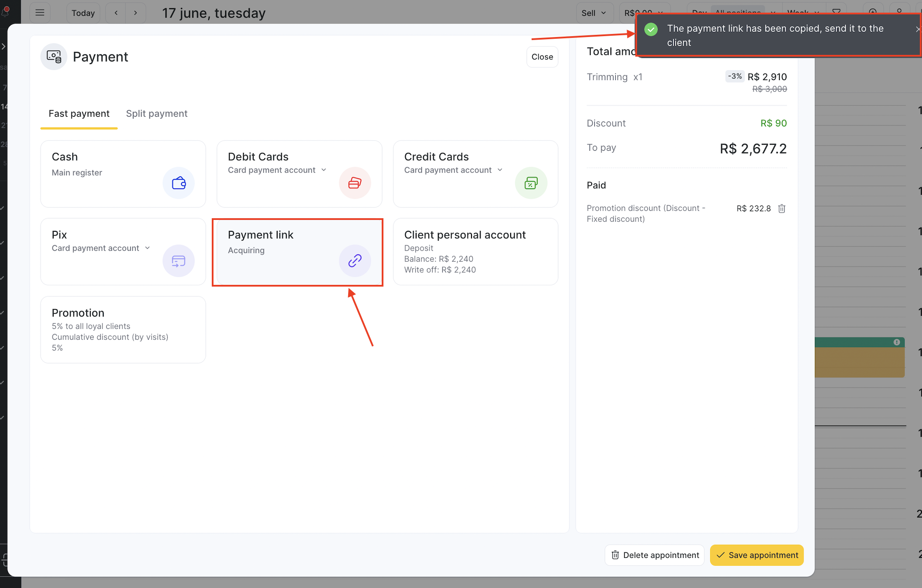The image size is (922, 588).
Task: Choose Client personal account deposit
Action: tap(475, 252)
